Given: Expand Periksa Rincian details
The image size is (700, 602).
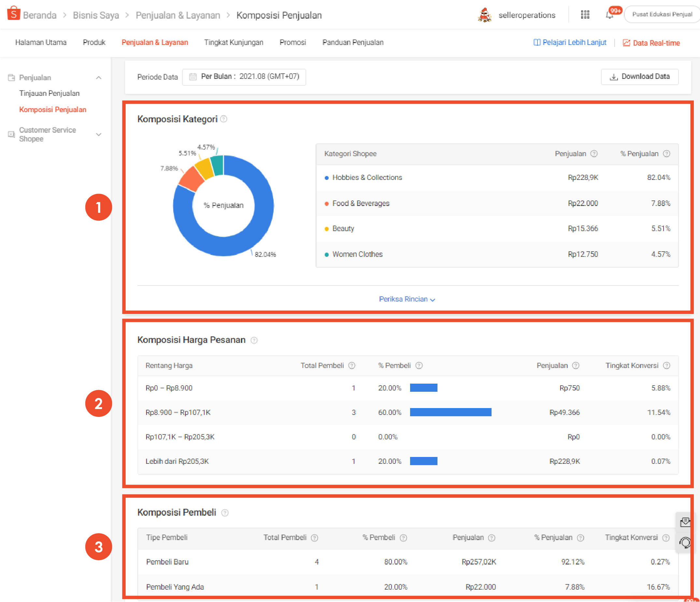Looking at the screenshot, I should click(x=407, y=299).
